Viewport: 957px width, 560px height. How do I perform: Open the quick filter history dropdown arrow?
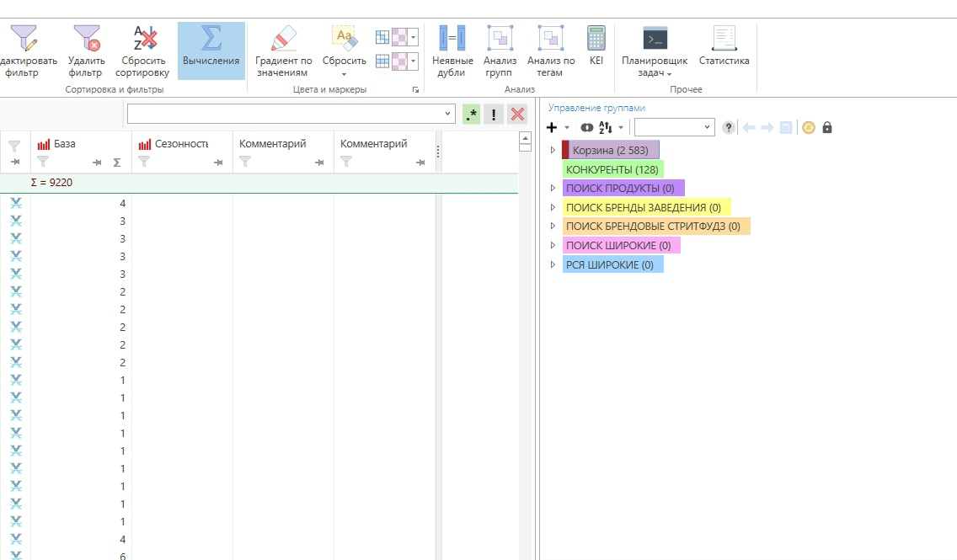447,114
